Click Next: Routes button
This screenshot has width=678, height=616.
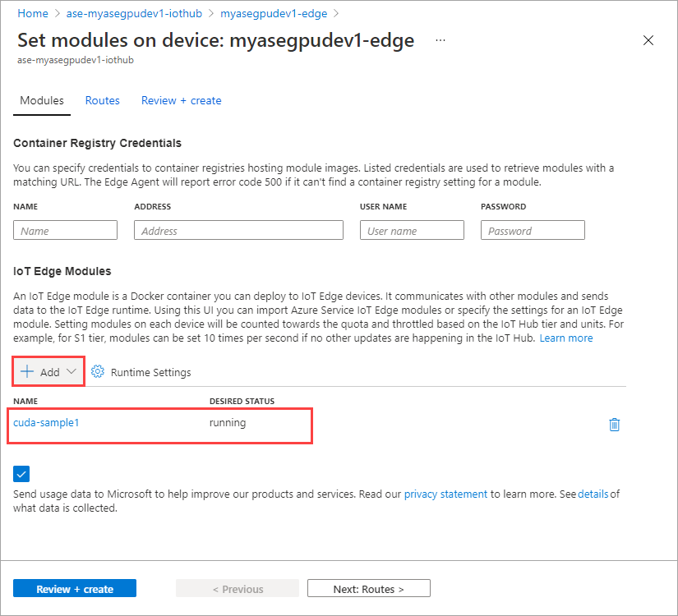[369, 588]
